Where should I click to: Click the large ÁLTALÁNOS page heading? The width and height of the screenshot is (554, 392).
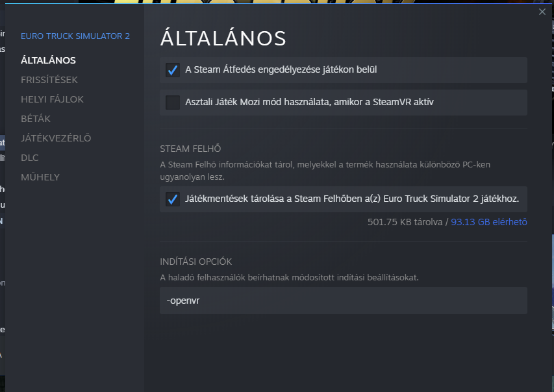click(223, 38)
